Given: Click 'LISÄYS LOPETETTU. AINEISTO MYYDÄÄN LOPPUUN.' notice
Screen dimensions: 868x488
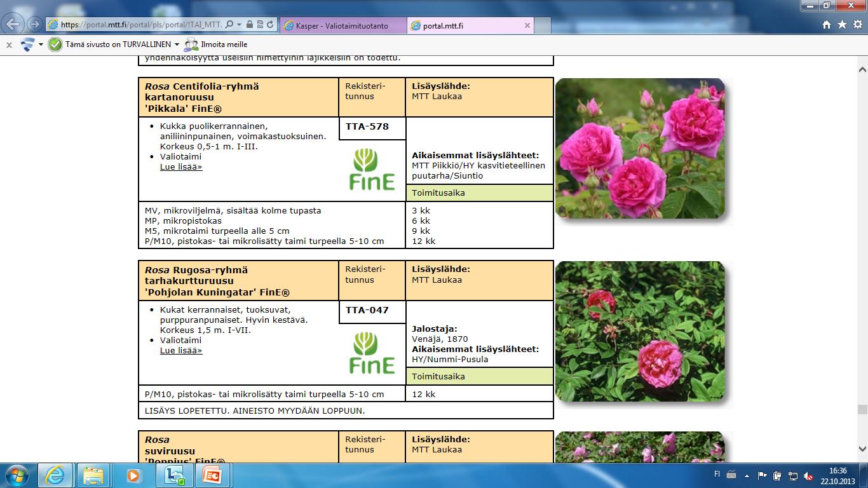Looking at the screenshot, I should [255, 410].
